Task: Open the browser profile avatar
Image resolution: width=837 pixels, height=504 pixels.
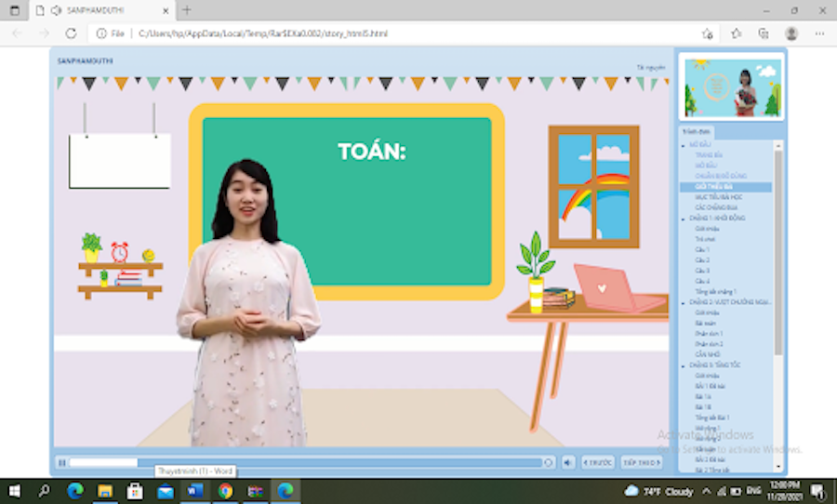Action: coord(791,33)
